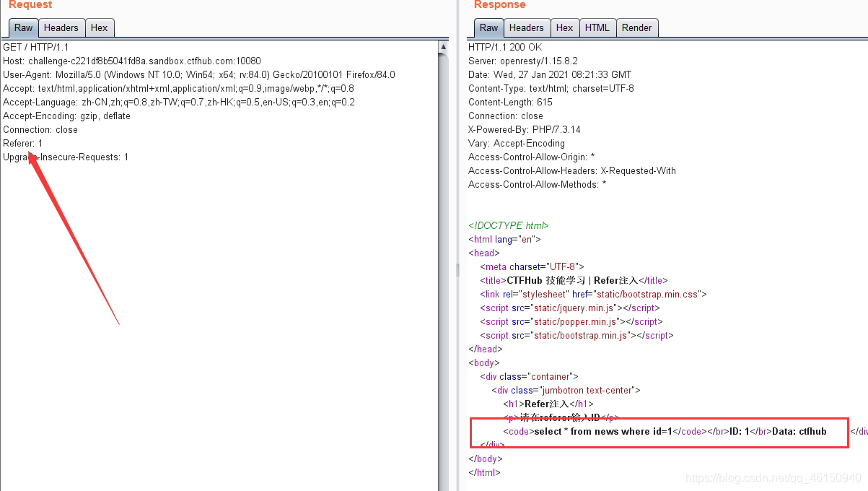Click the User-Agent header line
Image resolution: width=868 pixels, height=491 pixels.
point(199,75)
